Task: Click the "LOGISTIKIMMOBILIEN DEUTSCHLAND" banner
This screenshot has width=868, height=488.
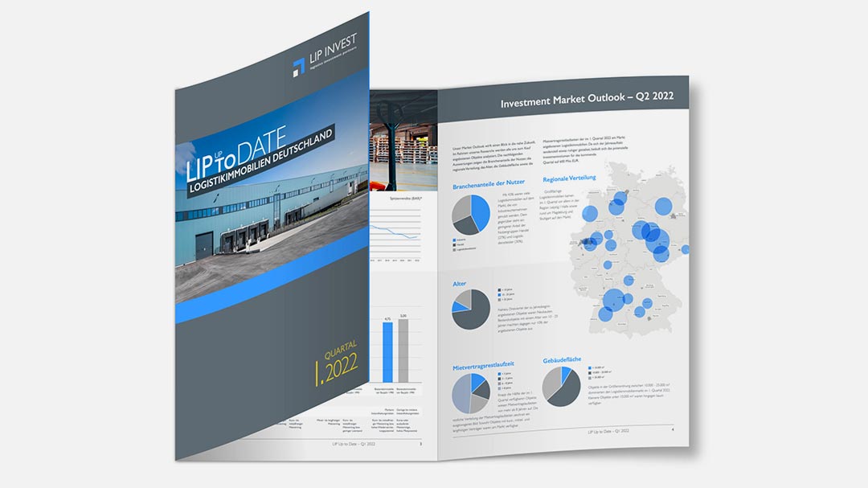Action: 260,160
